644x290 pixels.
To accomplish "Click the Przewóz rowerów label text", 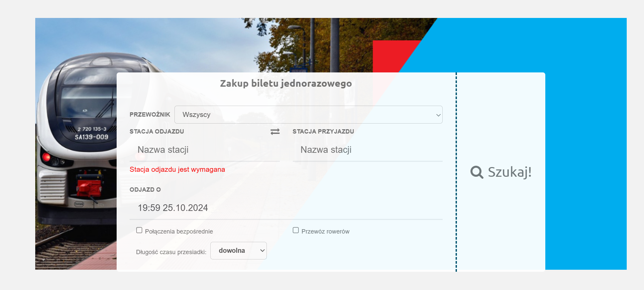I will coord(325,232).
